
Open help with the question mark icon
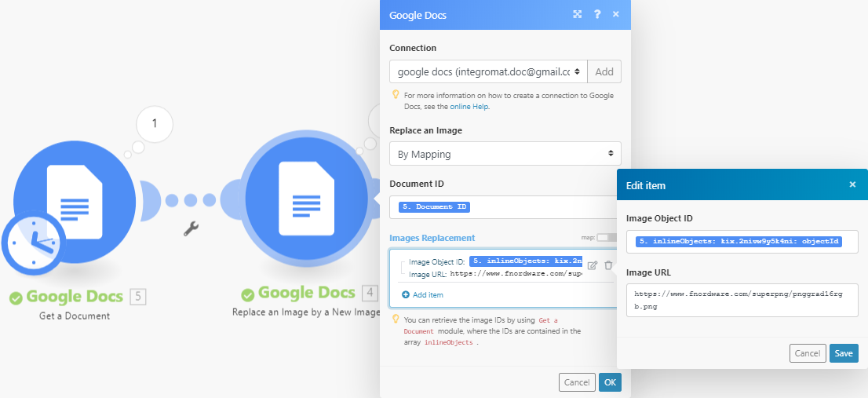point(597,14)
